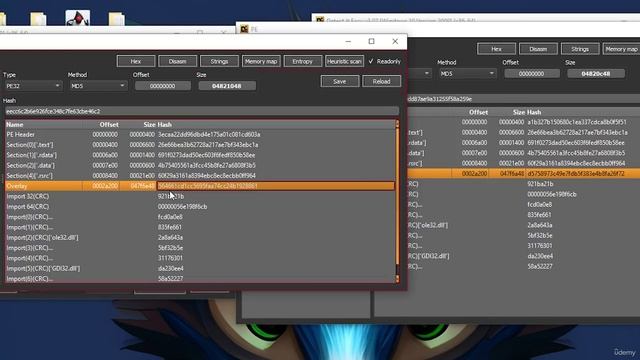Open Disasm in the background window

click(x=538, y=49)
